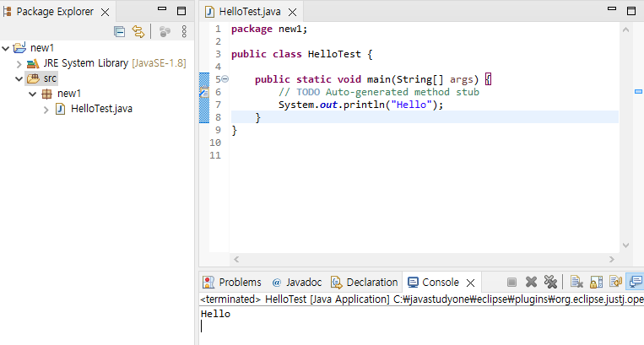Select the src source folder
Viewport: 644px width, 345px height.
click(x=50, y=78)
